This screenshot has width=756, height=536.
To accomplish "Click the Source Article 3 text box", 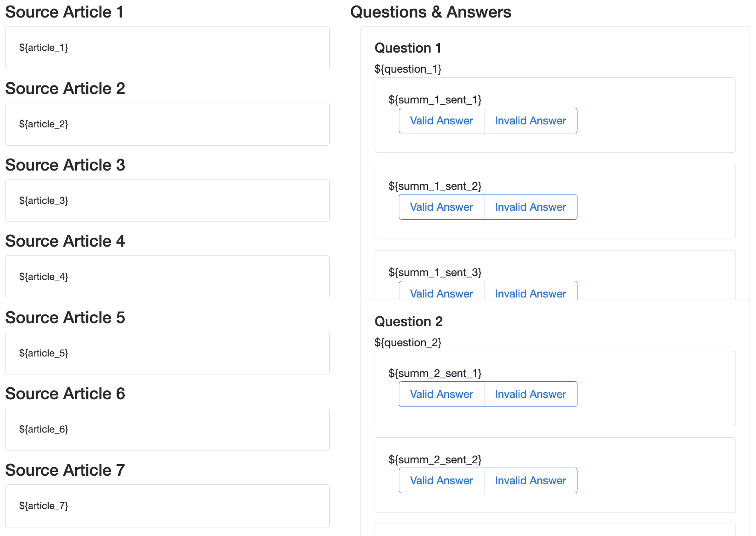I will click(167, 200).
